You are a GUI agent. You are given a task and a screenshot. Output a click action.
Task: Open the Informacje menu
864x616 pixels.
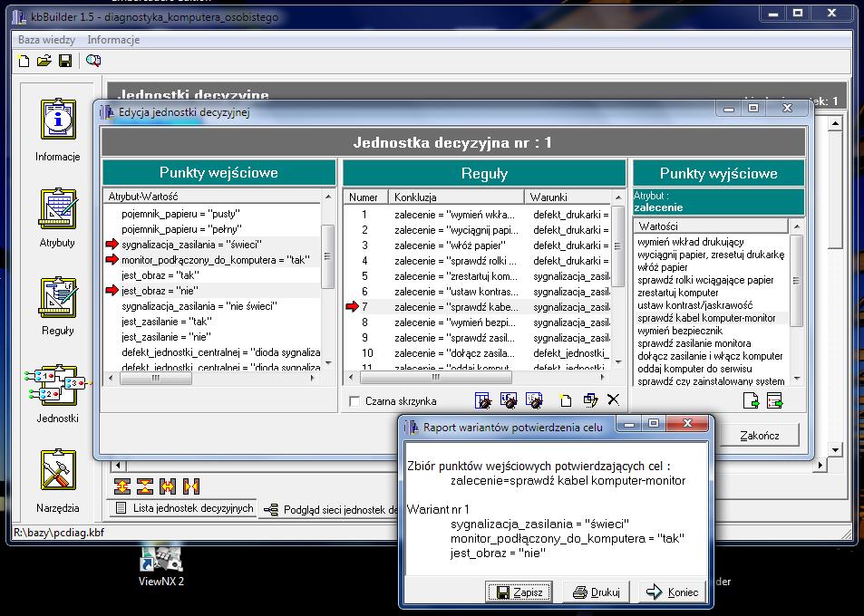[x=113, y=40]
